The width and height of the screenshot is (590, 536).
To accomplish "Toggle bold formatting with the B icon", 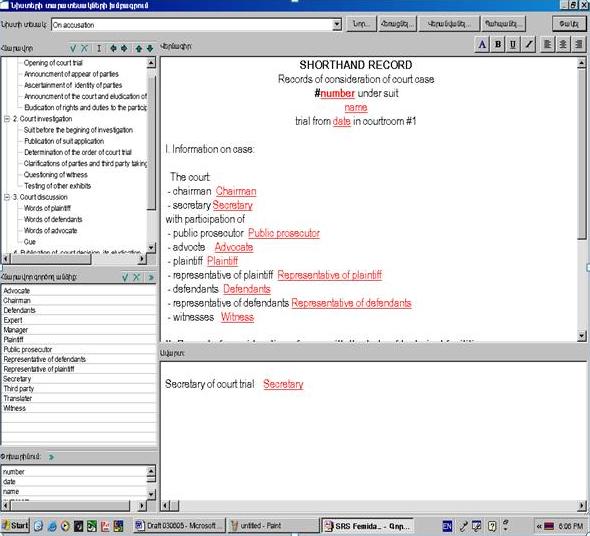I will (497, 44).
